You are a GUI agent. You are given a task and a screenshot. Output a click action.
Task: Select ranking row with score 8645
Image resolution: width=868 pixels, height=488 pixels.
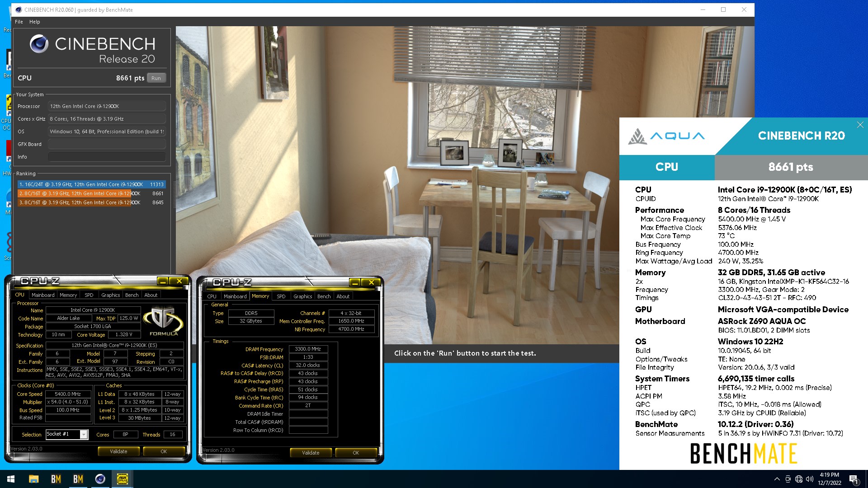tap(91, 202)
